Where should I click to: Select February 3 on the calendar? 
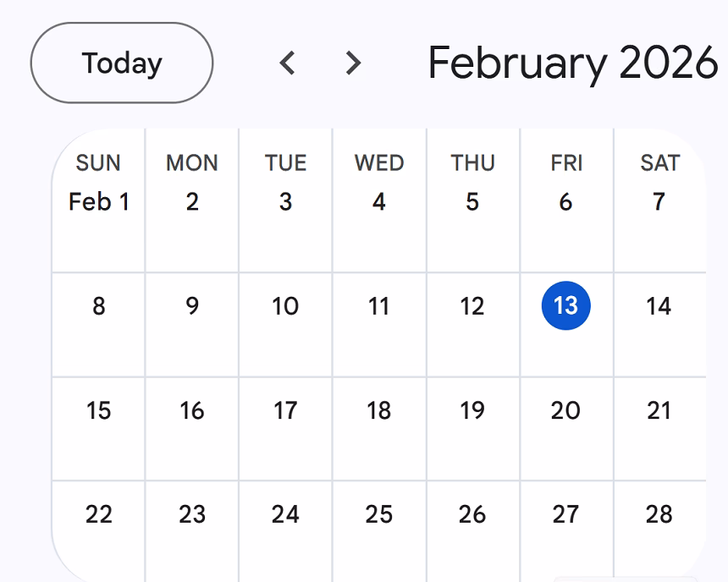point(285,202)
